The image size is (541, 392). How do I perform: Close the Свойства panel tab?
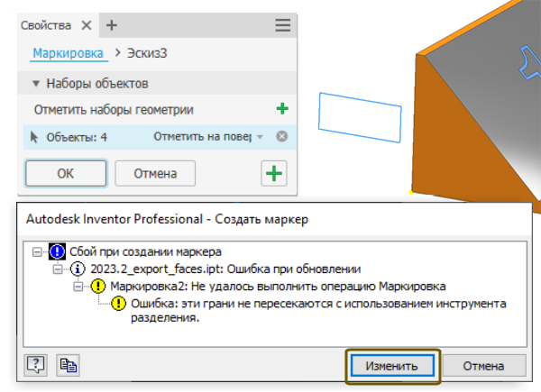click(x=87, y=25)
